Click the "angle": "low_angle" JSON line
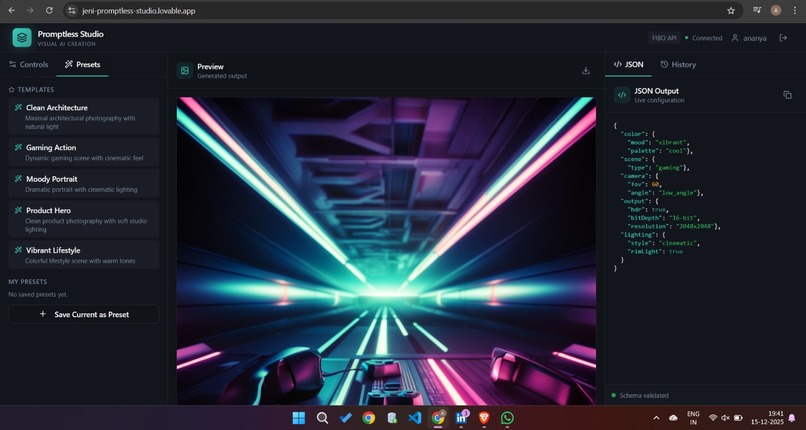 click(x=666, y=193)
